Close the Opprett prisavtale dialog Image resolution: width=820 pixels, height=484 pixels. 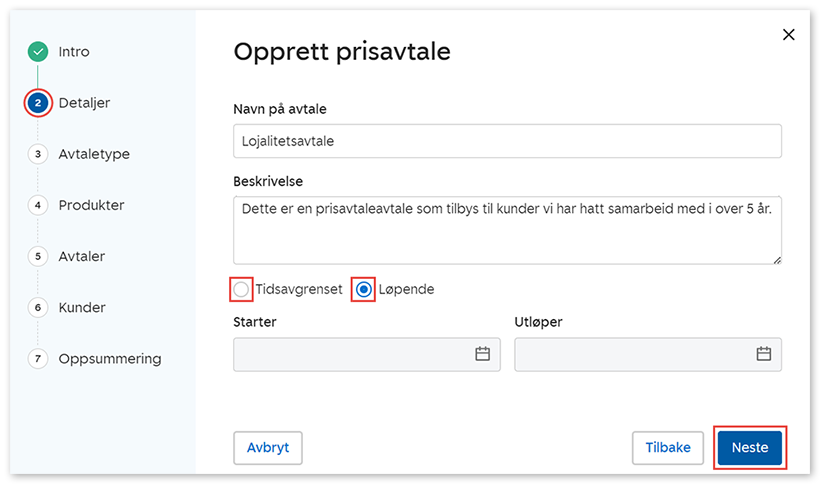[788, 35]
